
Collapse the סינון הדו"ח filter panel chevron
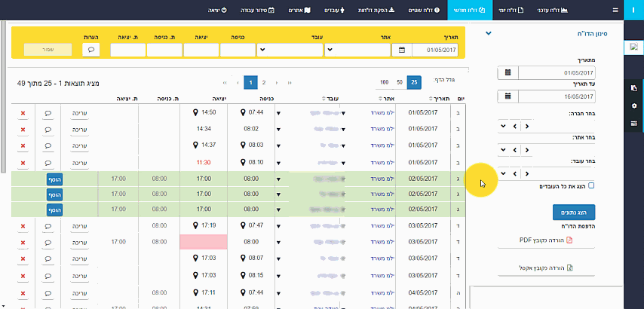[489, 34]
